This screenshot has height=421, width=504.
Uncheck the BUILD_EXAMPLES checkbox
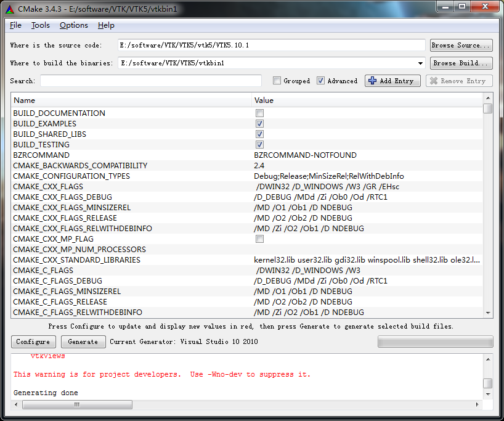pyautogui.click(x=259, y=123)
